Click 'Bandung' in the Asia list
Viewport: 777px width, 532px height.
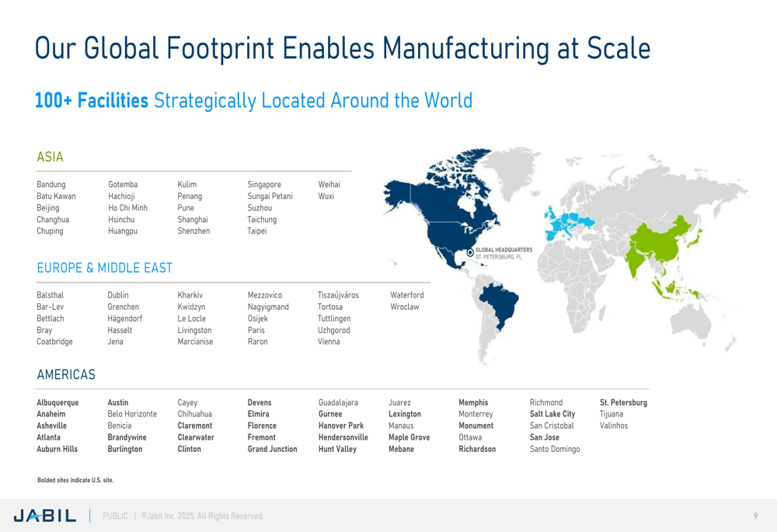pyautogui.click(x=51, y=184)
